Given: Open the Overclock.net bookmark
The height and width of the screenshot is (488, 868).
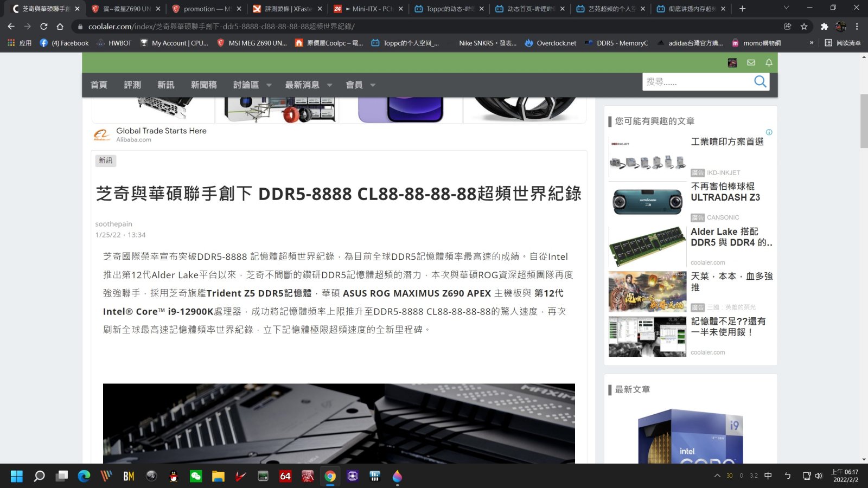Looking at the screenshot, I should point(550,43).
